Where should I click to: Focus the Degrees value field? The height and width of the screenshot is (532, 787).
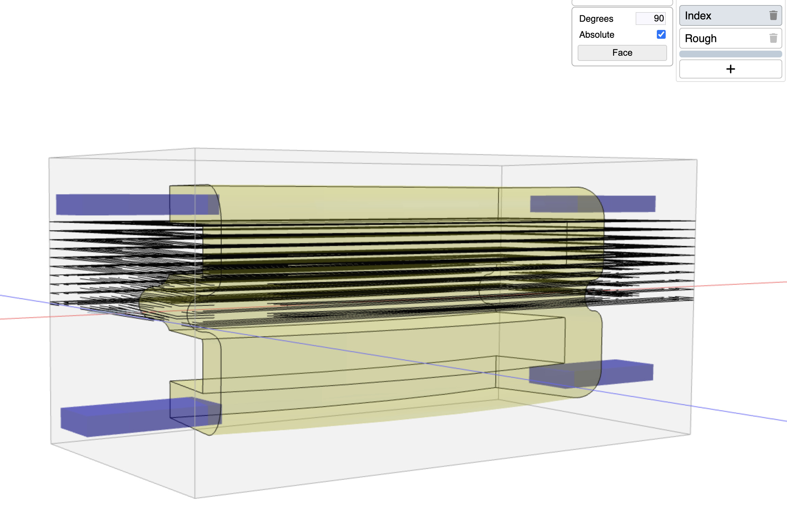coord(650,18)
